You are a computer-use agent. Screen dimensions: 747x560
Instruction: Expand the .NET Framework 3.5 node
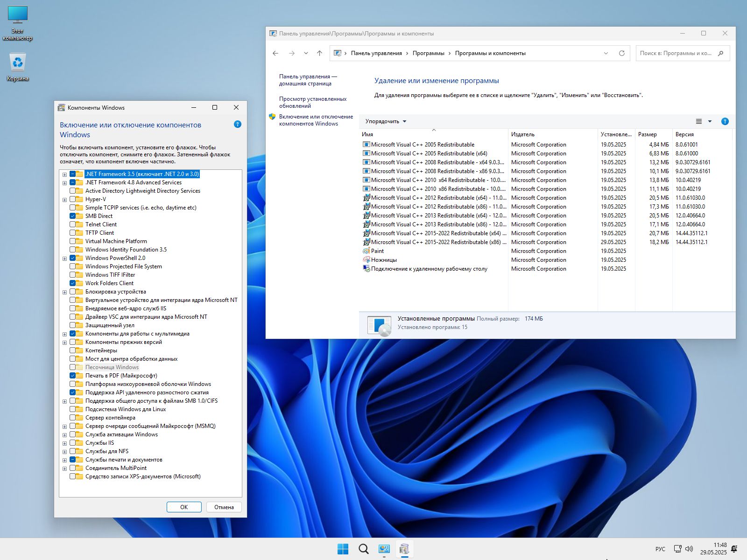(x=65, y=174)
